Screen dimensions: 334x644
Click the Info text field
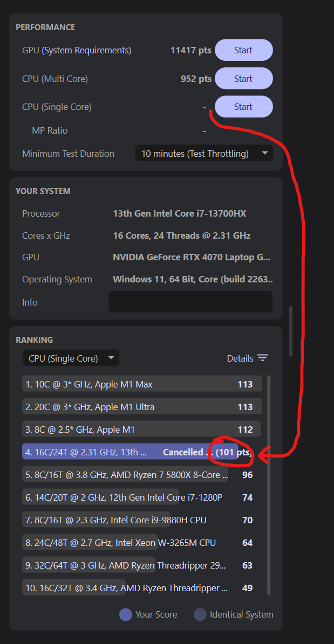point(190,302)
